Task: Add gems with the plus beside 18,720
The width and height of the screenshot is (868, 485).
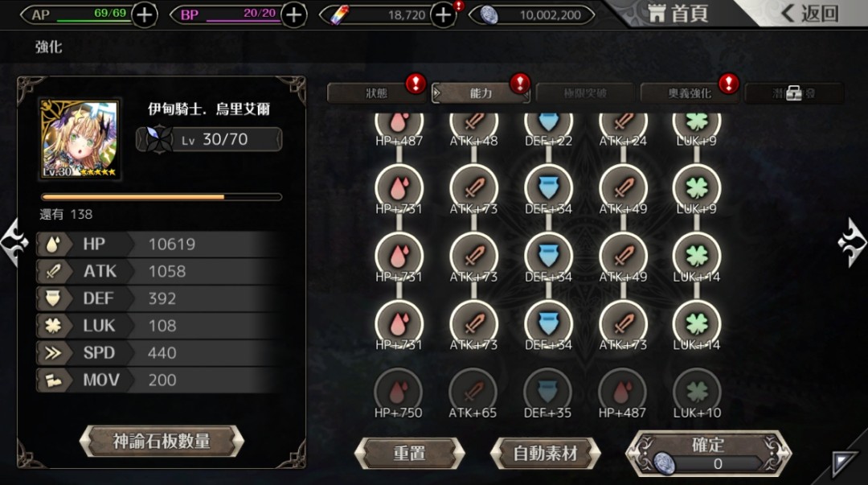Action: pos(444,15)
